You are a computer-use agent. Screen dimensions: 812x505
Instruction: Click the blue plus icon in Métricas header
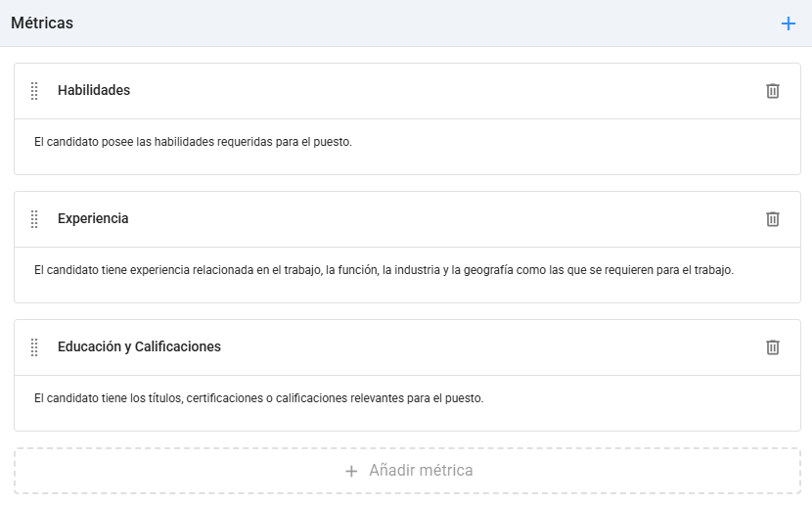pos(788,23)
